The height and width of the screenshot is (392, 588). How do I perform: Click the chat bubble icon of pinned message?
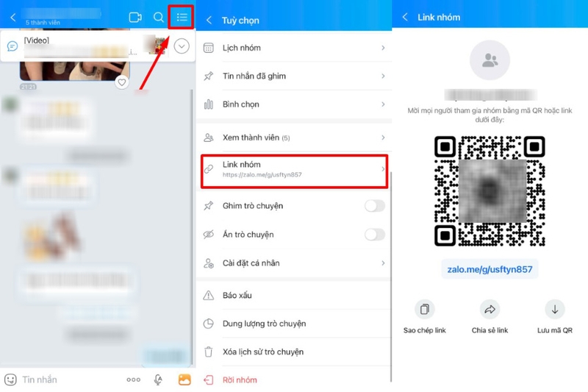[12, 46]
